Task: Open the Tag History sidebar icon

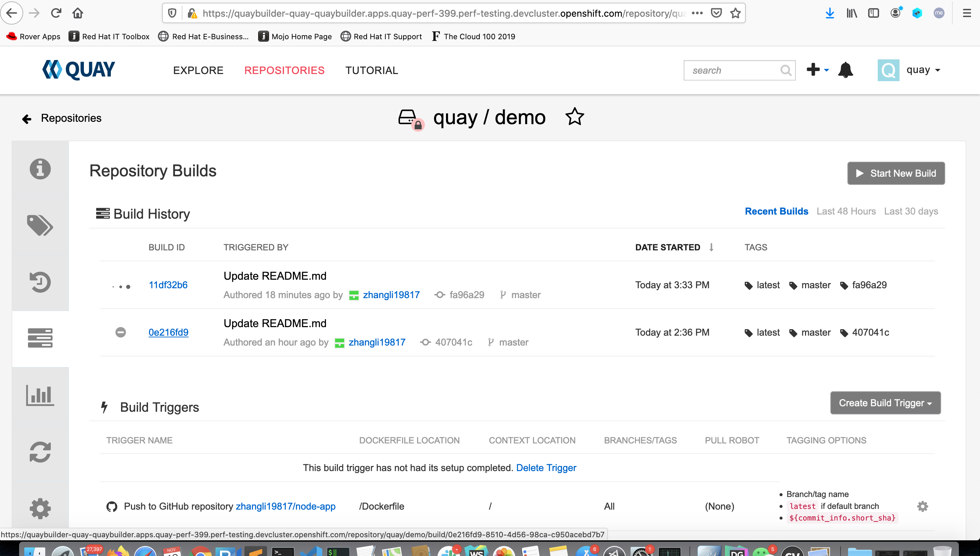Action: [x=40, y=282]
